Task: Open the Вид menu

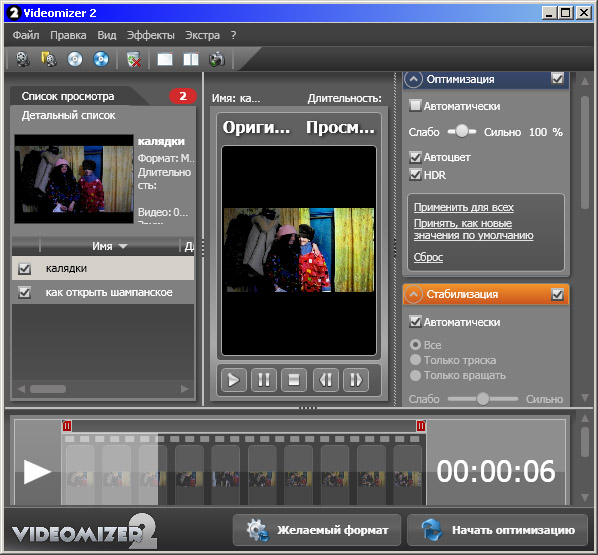Action: coord(107,35)
